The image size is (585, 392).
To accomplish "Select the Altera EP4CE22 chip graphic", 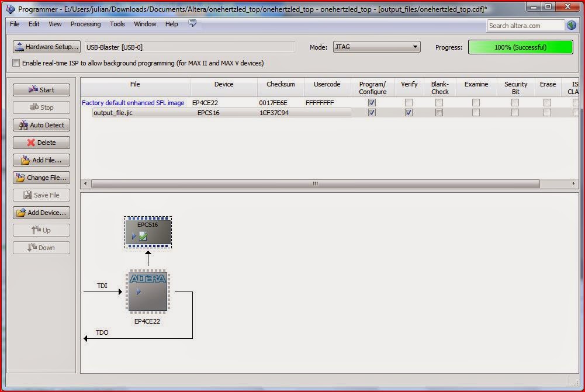I will point(148,292).
